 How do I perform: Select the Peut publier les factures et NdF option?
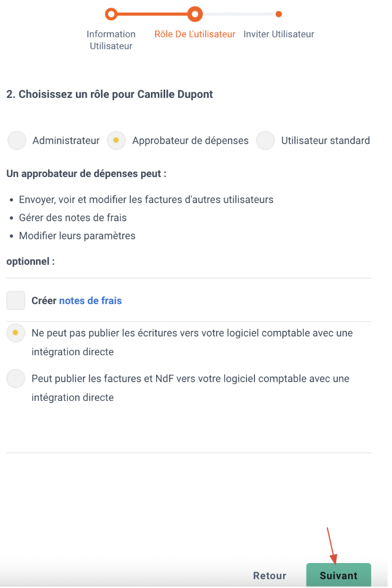[x=16, y=379]
